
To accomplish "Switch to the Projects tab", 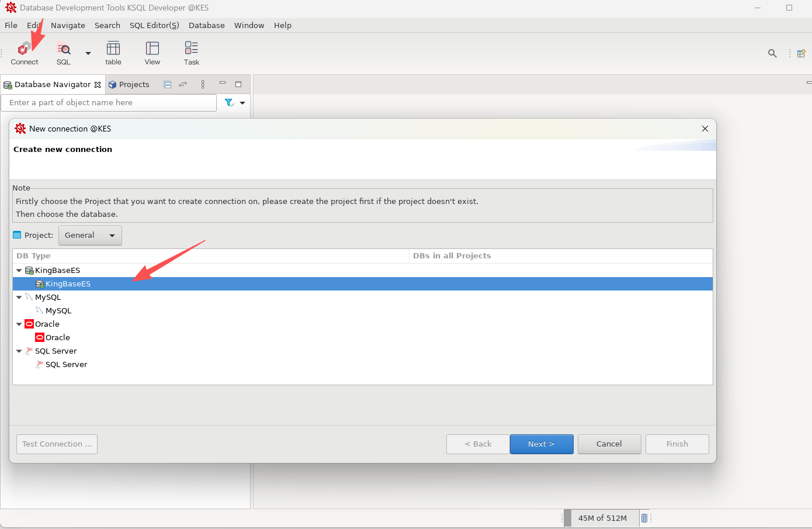I will coord(129,85).
